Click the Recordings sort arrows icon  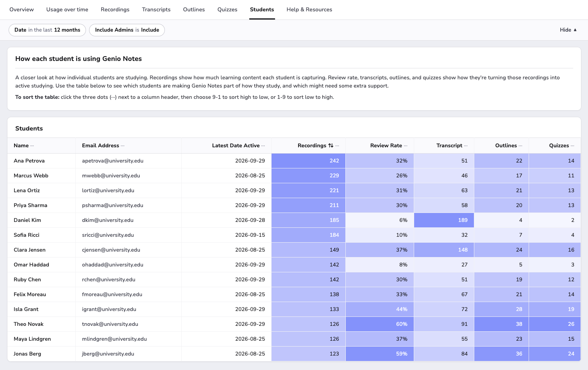coord(331,145)
